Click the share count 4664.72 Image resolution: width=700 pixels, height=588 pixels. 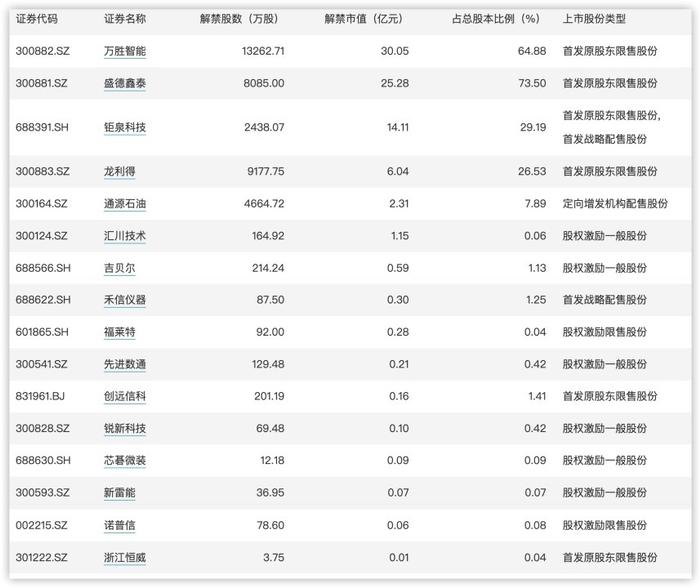pyautogui.click(x=264, y=204)
